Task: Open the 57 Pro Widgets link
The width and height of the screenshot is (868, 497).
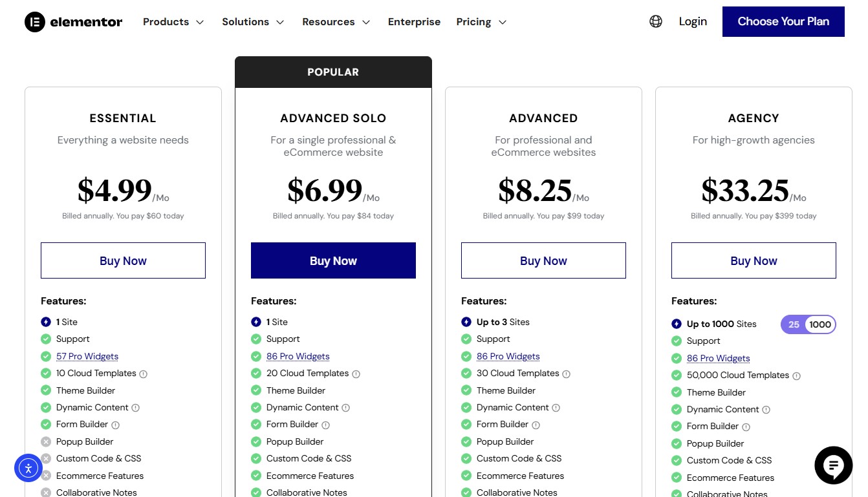Action: click(x=87, y=355)
